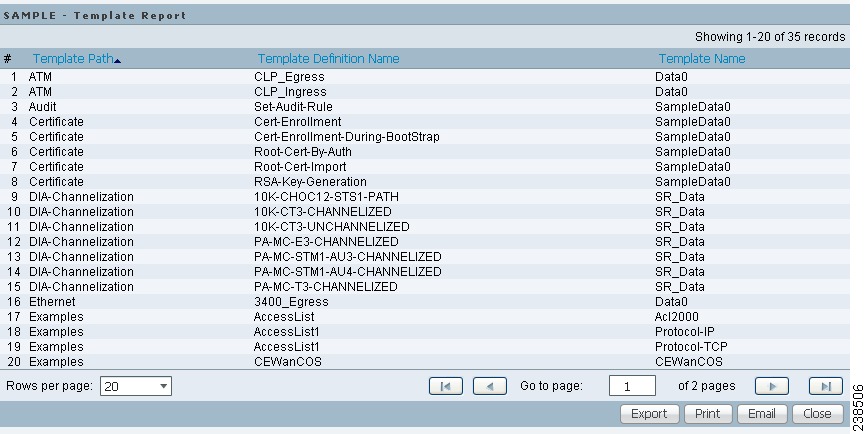The width and height of the screenshot is (867, 434).
Task: Open the Rows per page dropdown
Action: click(136, 386)
